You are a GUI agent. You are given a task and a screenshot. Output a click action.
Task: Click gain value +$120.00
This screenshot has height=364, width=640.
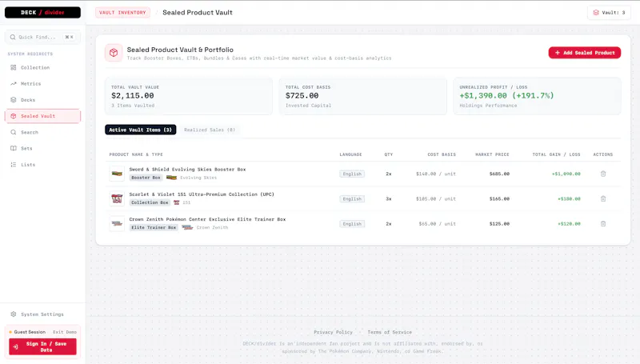(x=569, y=224)
